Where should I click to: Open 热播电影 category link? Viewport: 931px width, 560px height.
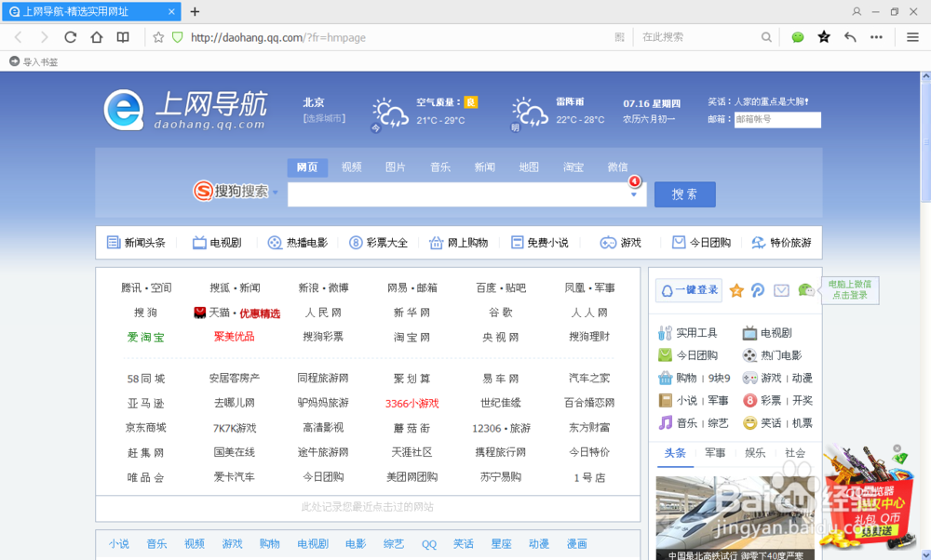pos(298,243)
